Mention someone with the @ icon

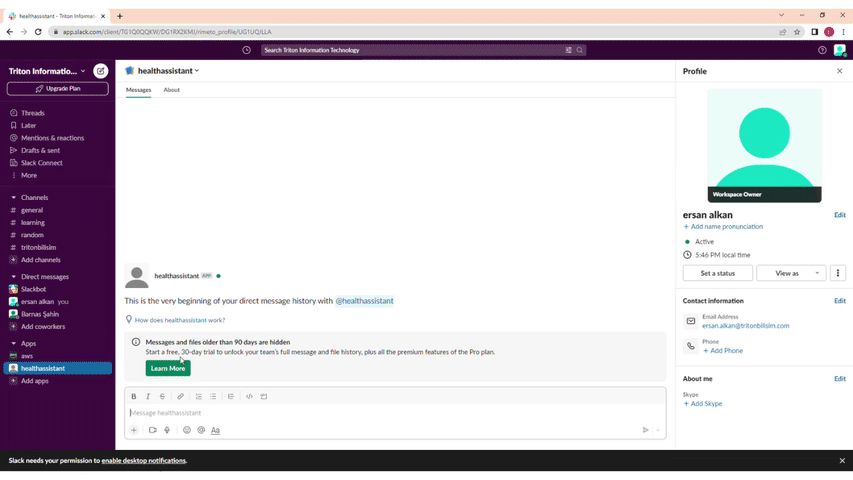(x=201, y=430)
